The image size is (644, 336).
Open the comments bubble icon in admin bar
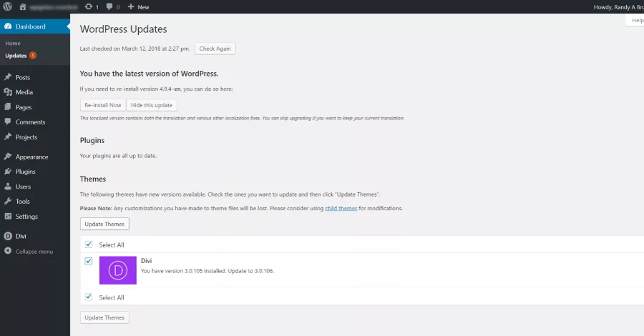click(109, 6)
